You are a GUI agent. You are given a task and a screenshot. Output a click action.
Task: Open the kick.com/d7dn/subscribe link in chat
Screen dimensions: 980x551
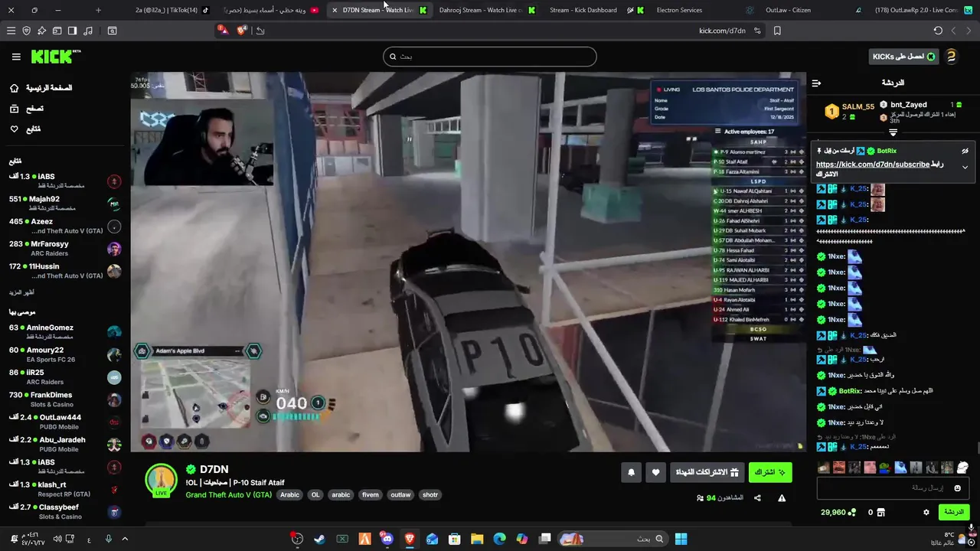pos(873,165)
